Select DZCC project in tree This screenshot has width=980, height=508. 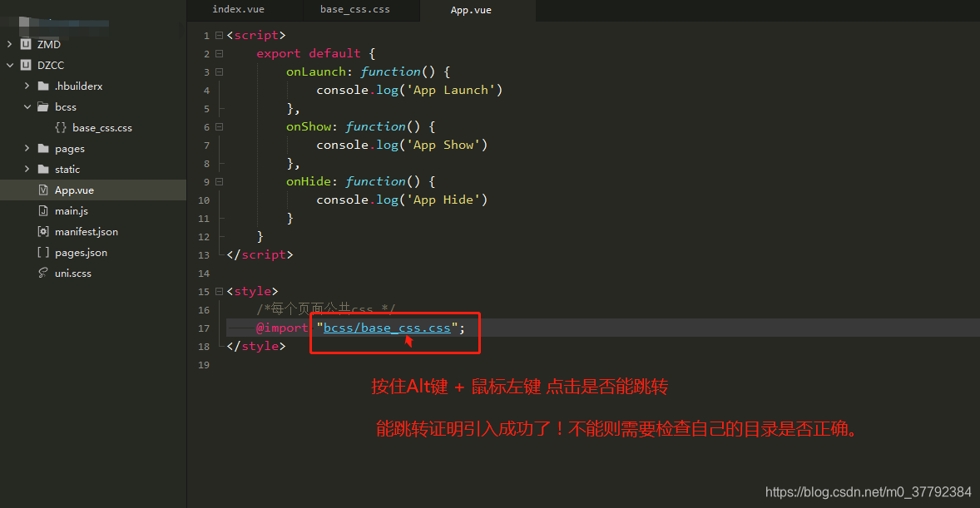coord(51,65)
